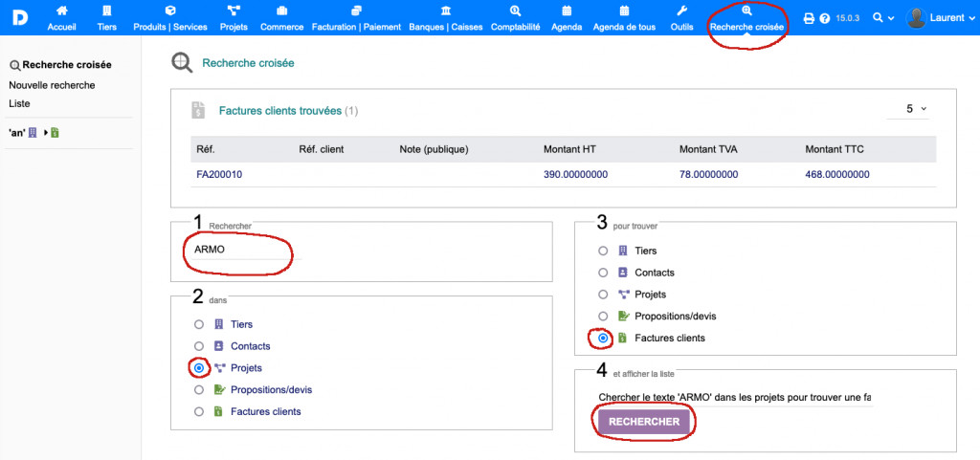Image resolution: width=980 pixels, height=460 pixels.
Task: Go to the Agenda menu
Action: [x=566, y=18]
